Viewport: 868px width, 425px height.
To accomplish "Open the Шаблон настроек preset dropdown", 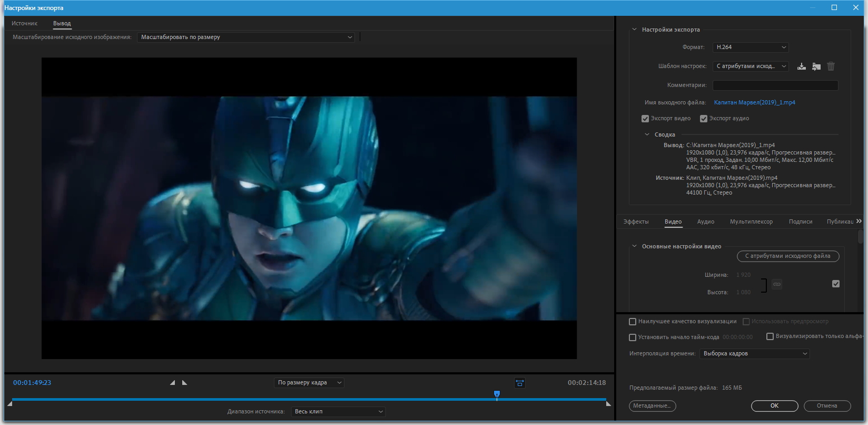I will point(751,66).
